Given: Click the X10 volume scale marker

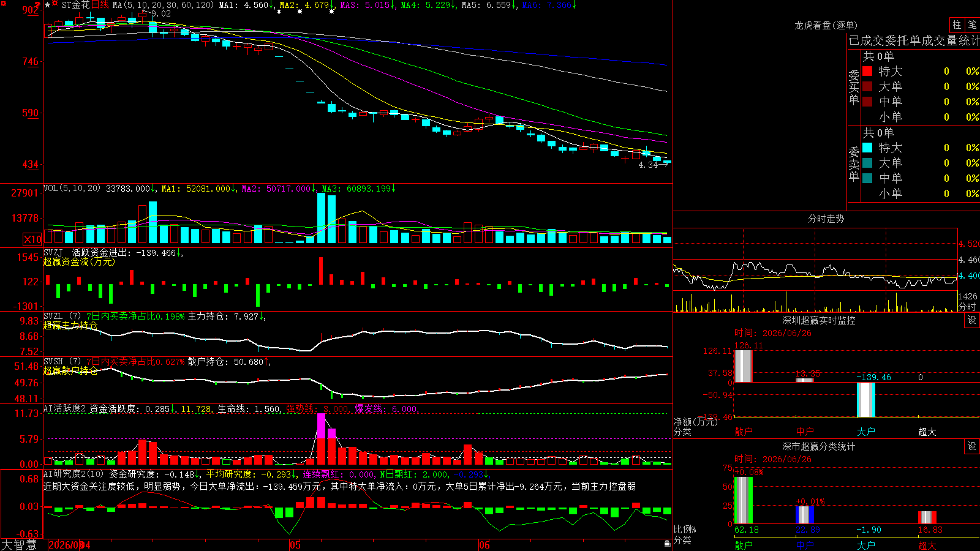Looking at the screenshot, I should [32, 239].
